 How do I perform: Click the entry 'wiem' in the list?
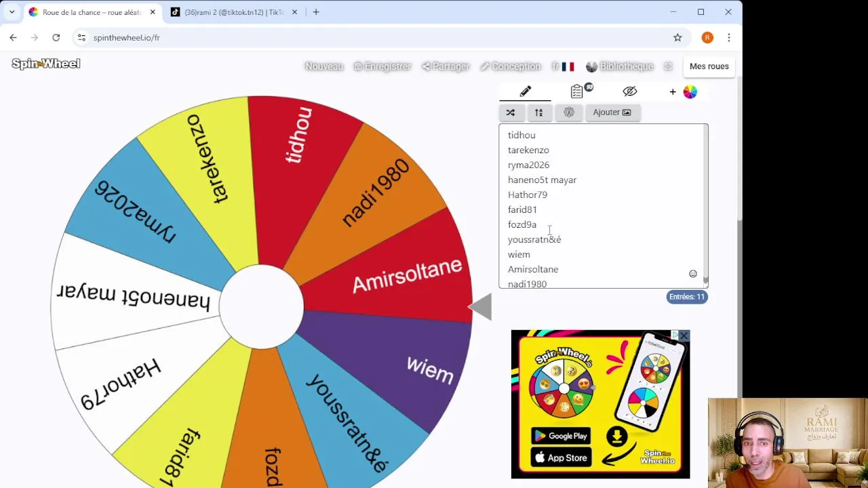(x=519, y=254)
